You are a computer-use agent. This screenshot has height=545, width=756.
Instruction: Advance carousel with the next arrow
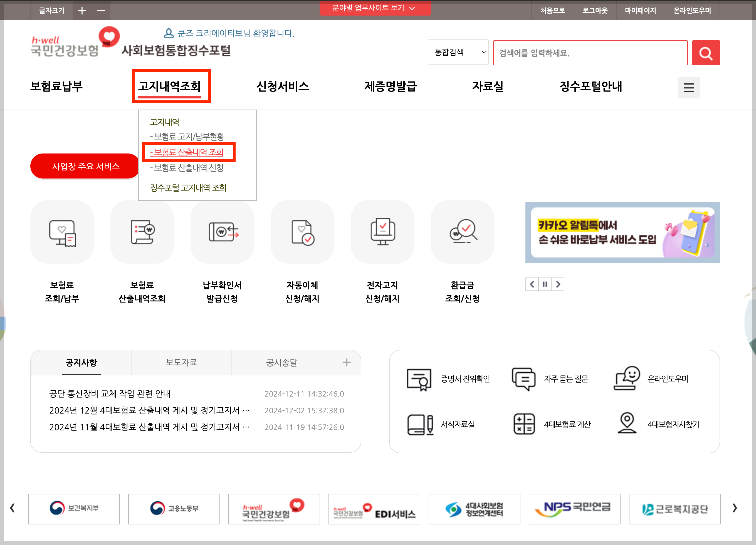558,284
